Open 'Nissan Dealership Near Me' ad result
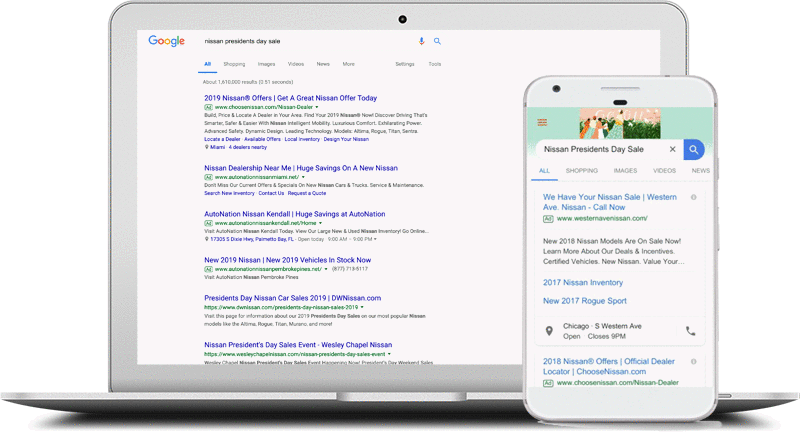This screenshot has height=432, width=800. coord(301,168)
